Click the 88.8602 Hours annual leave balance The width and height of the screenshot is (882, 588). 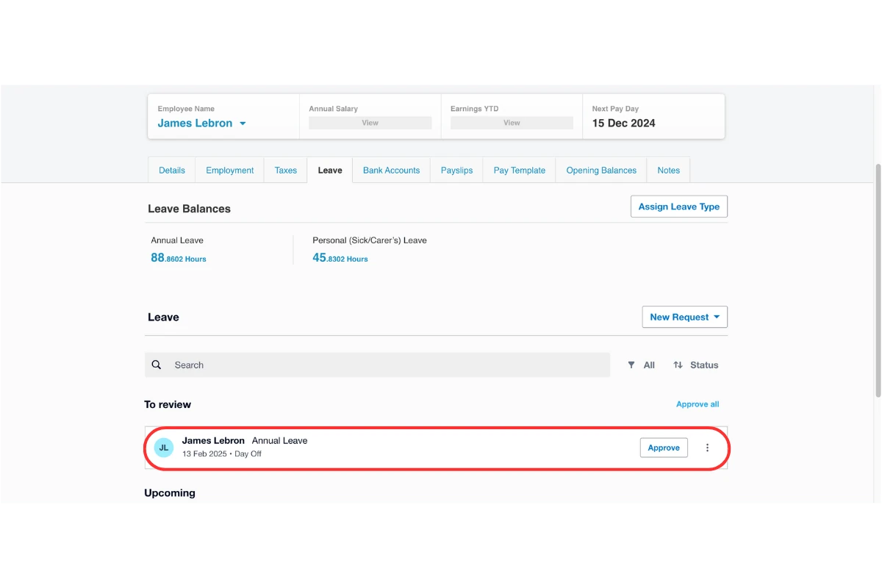[x=179, y=258]
